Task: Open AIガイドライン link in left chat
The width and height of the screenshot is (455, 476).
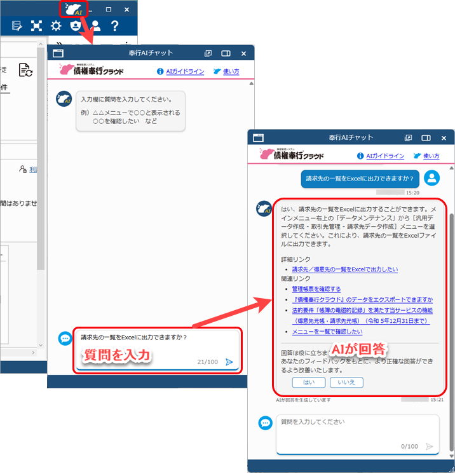Action: (185, 71)
